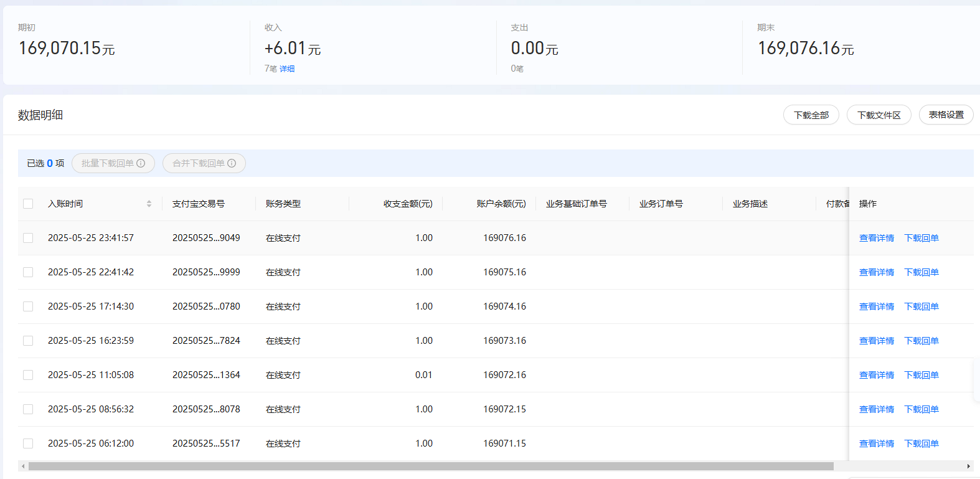The height and width of the screenshot is (479, 980).
Task: Click the 在线支付 cell of row 20250525...5517
Action: (x=283, y=443)
